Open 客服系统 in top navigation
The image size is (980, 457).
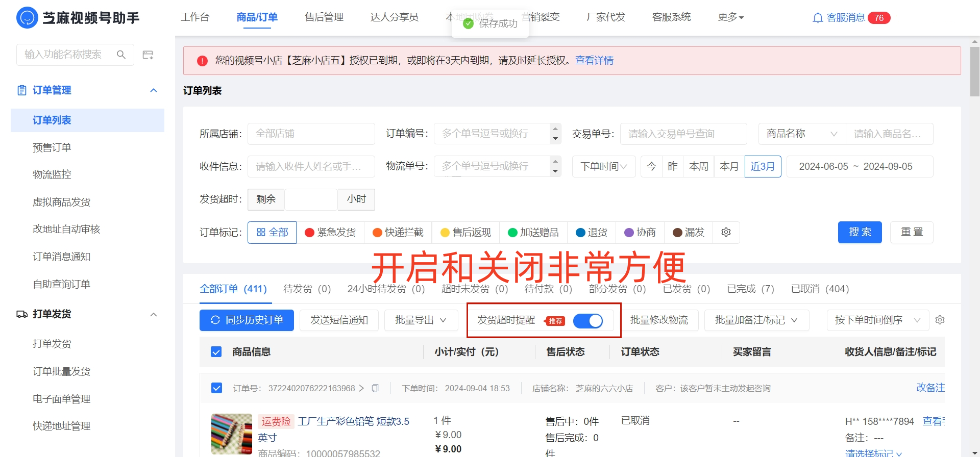pos(672,17)
